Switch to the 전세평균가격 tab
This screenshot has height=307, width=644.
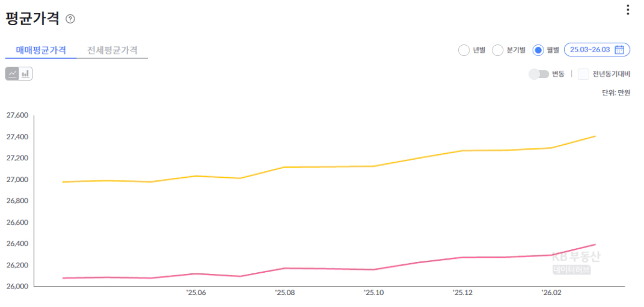(112, 50)
